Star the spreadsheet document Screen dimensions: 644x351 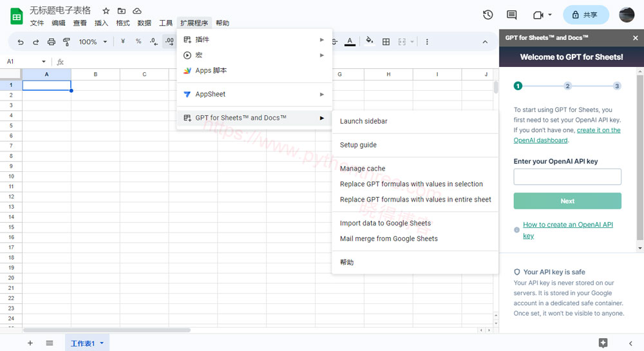106,11
